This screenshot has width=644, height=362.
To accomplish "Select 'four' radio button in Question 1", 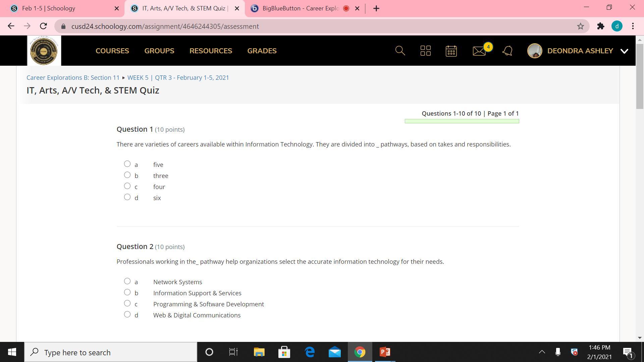I will [127, 186].
